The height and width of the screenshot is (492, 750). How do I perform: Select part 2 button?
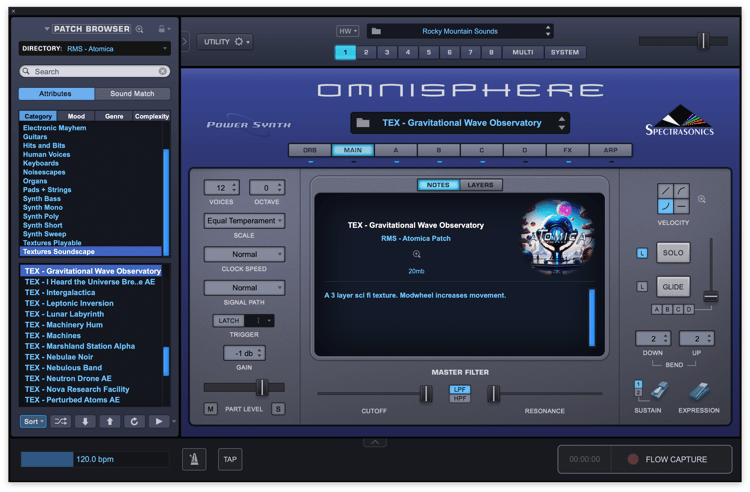click(366, 52)
